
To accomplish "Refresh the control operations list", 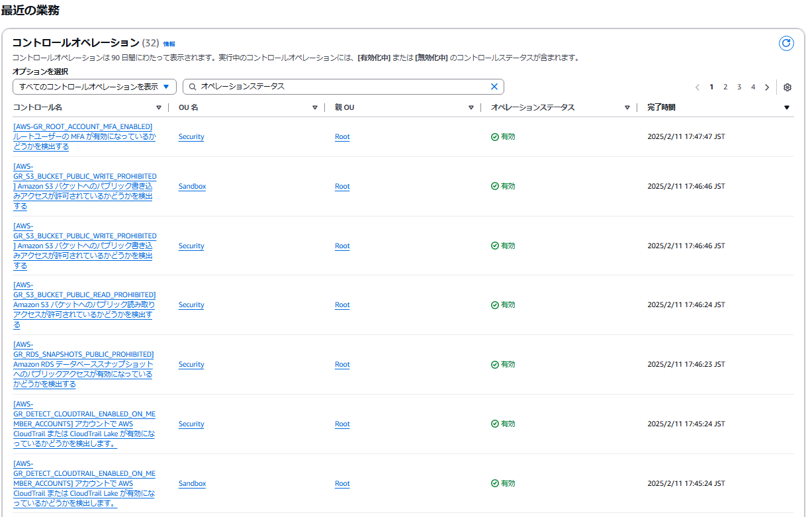I will click(x=786, y=43).
